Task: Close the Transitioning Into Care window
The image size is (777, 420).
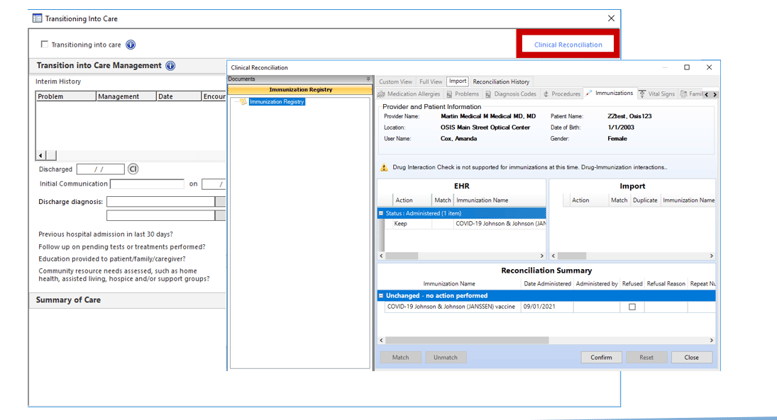Action: (x=611, y=18)
